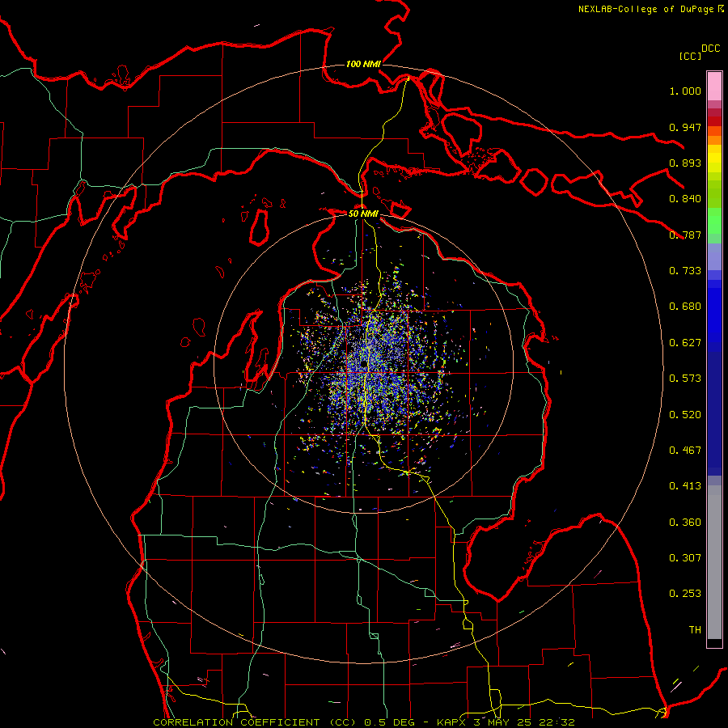Click the 50 NMI range ring label

363,214
